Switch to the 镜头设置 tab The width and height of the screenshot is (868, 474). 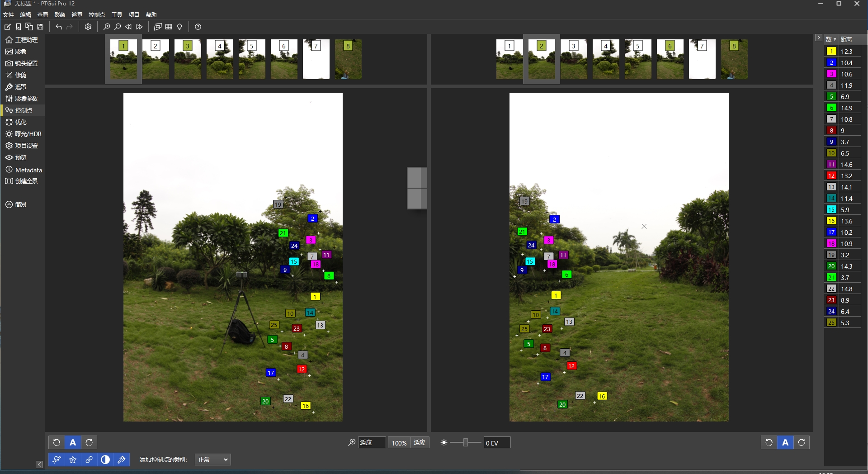click(x=22, y=63)
